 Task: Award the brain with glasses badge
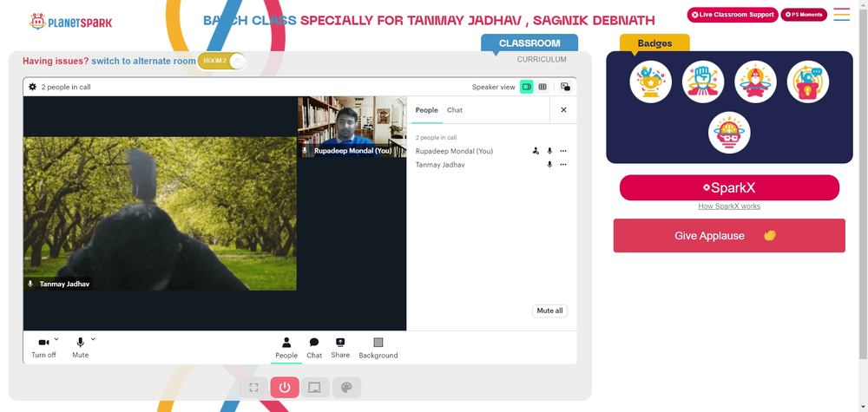pos(729,133)
